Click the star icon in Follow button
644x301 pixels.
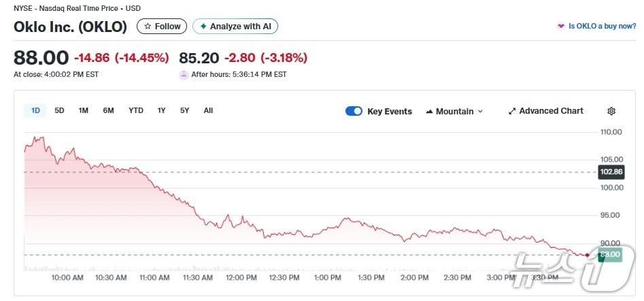148,27
